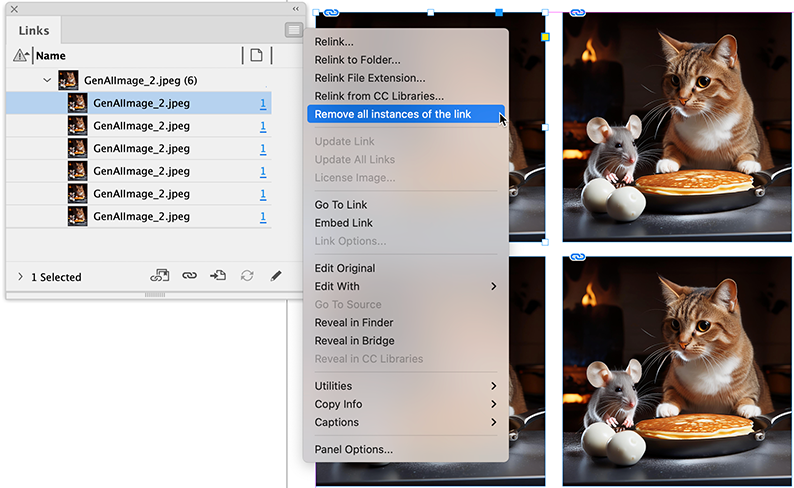Open the Copy Info submenu
Image resolution: width=794 pixels, height=488 pixels.
[x=406, y=404]
